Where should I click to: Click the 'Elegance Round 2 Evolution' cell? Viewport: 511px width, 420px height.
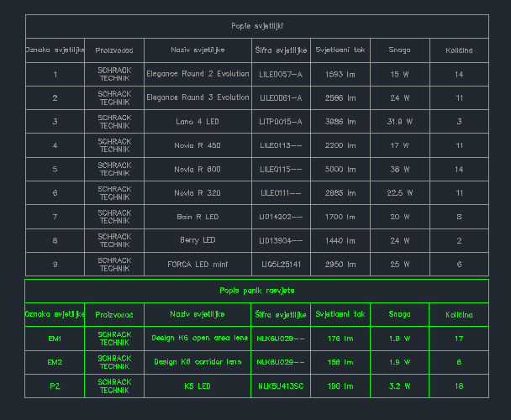pyautogui.click(x=198, y=74)
